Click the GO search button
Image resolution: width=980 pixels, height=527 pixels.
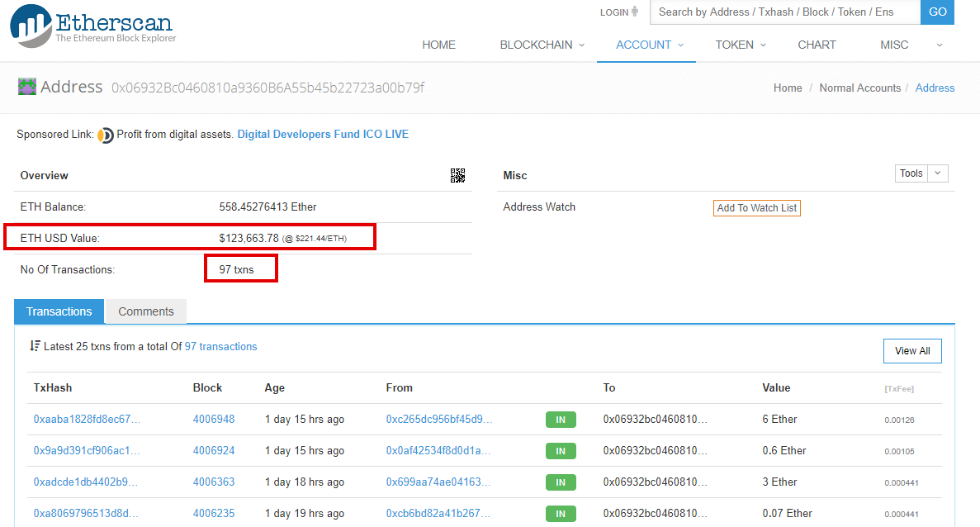(x=938, y=12)
